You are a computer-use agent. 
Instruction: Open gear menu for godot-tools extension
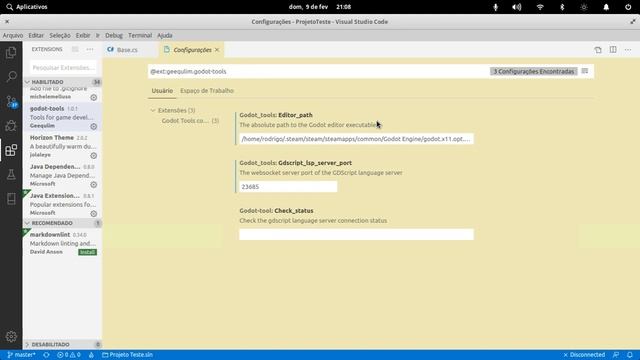(x=93, y=127)
